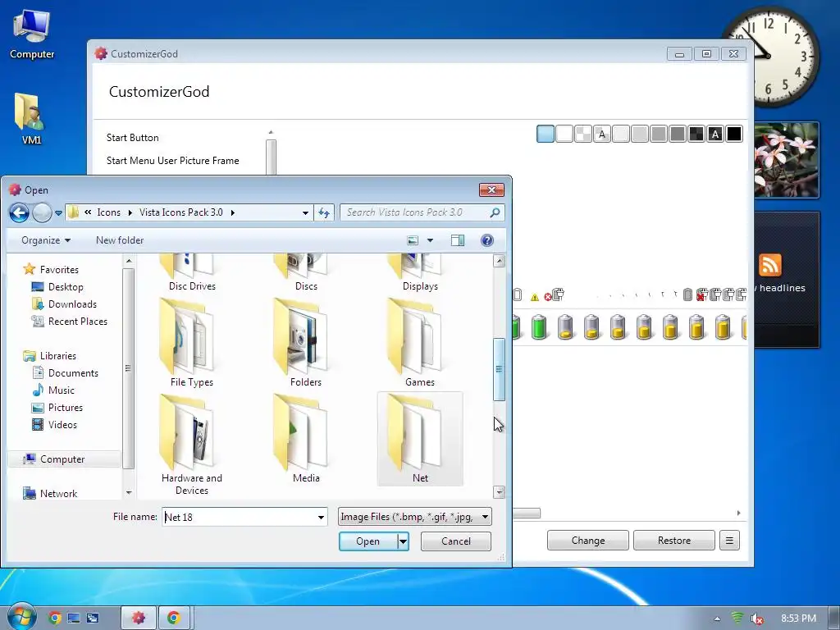This screenshot has width=840, height=630.
Task: Open Help with the blue question mark
Action: (487, 240)
